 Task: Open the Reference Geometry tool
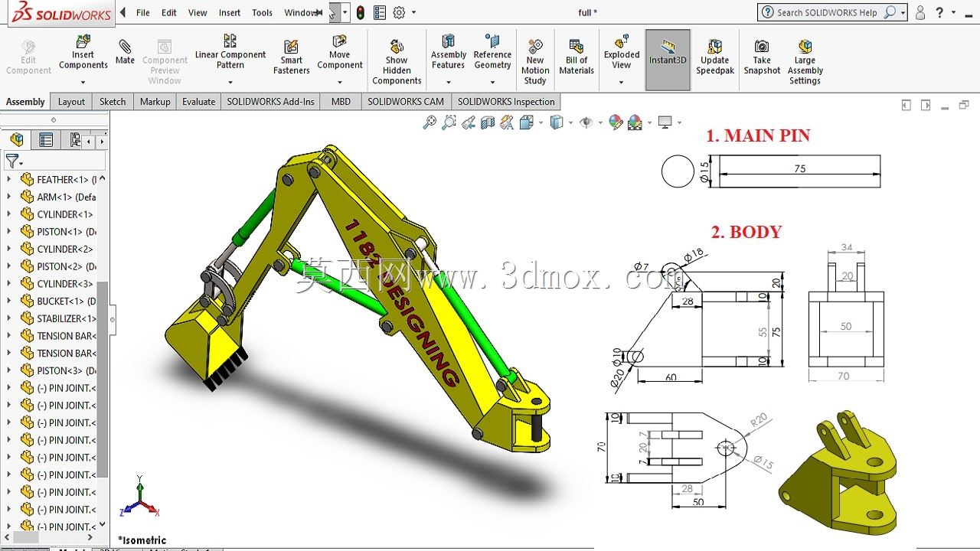[492, 52]
